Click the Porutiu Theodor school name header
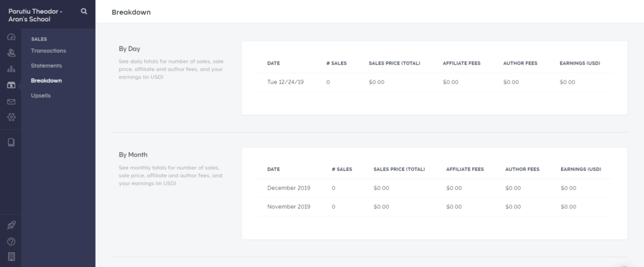The height and width of the screenshot is (267, 644). click(x=35, y=15)
